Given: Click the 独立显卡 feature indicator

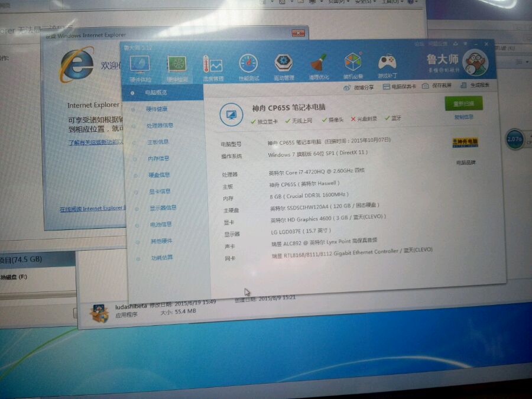Looking at the screenshot, I should click(264, 121).
